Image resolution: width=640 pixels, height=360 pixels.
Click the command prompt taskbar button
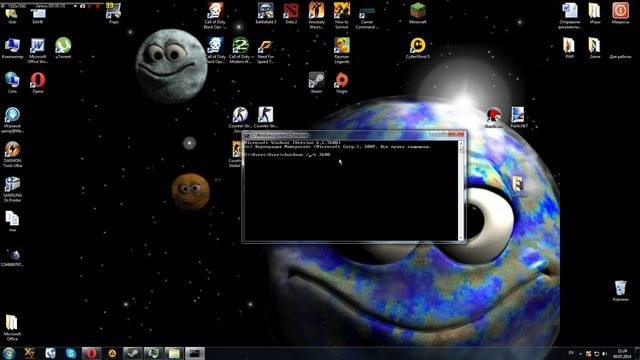click(195, 353)
